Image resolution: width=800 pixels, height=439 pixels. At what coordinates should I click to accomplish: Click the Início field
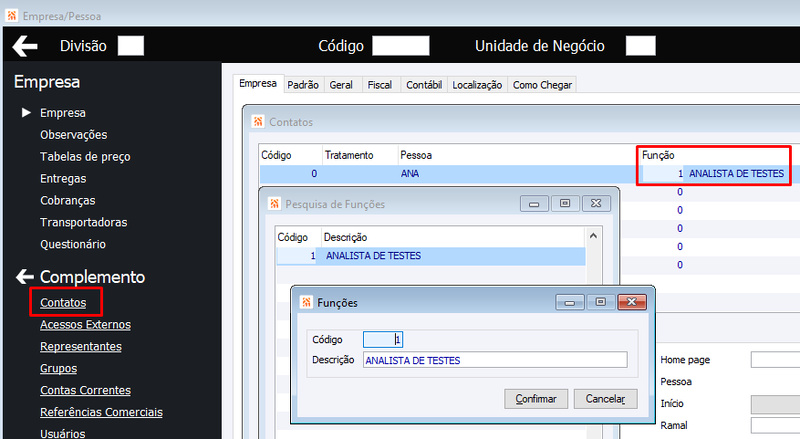(x=776, y=404)
